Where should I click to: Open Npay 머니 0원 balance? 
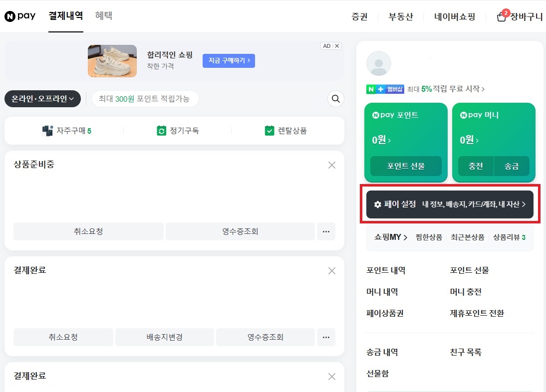(x=469, y=140)
